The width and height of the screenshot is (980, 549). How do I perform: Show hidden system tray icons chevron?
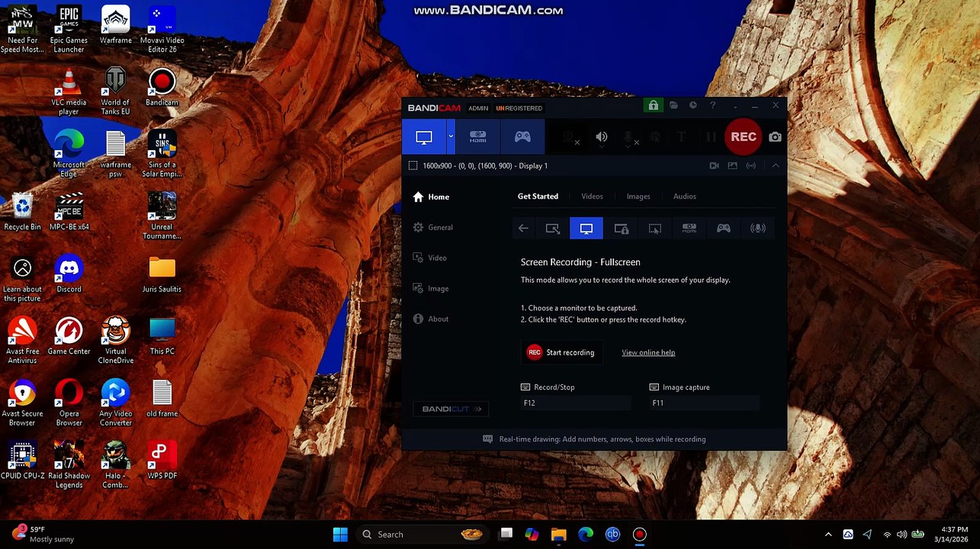point(828,535)
